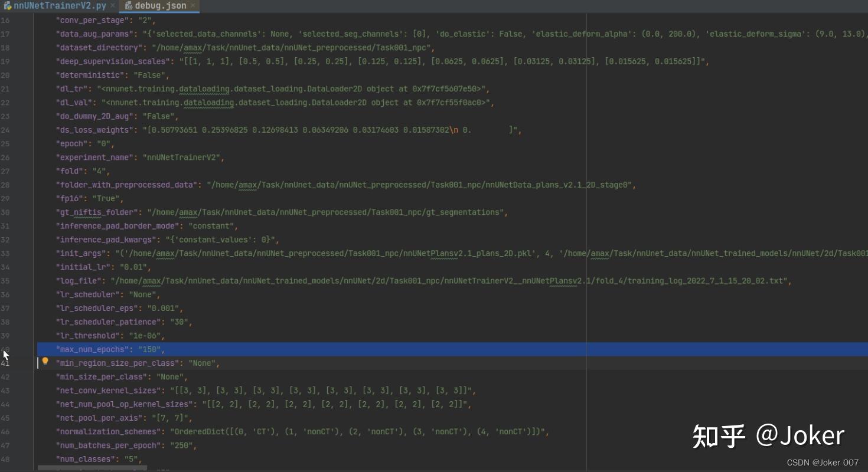
Task: Click the "dl_tr" key
Action: [71, 88]
